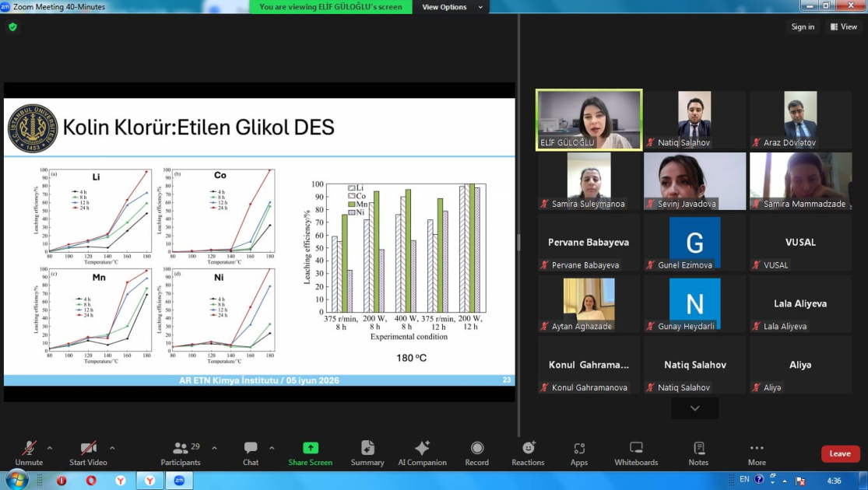868x490 pixels.
Task: Click the Li leaching line graph
Action: [94, 215]
